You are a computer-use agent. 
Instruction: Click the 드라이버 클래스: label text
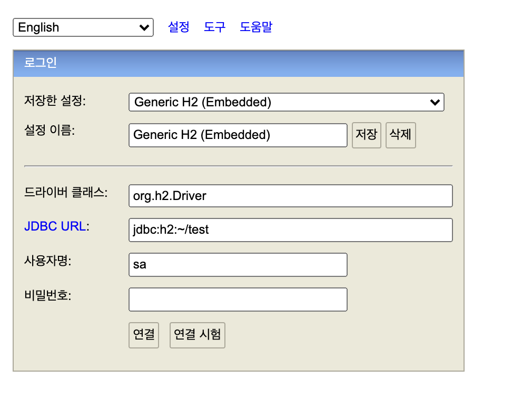66,192
